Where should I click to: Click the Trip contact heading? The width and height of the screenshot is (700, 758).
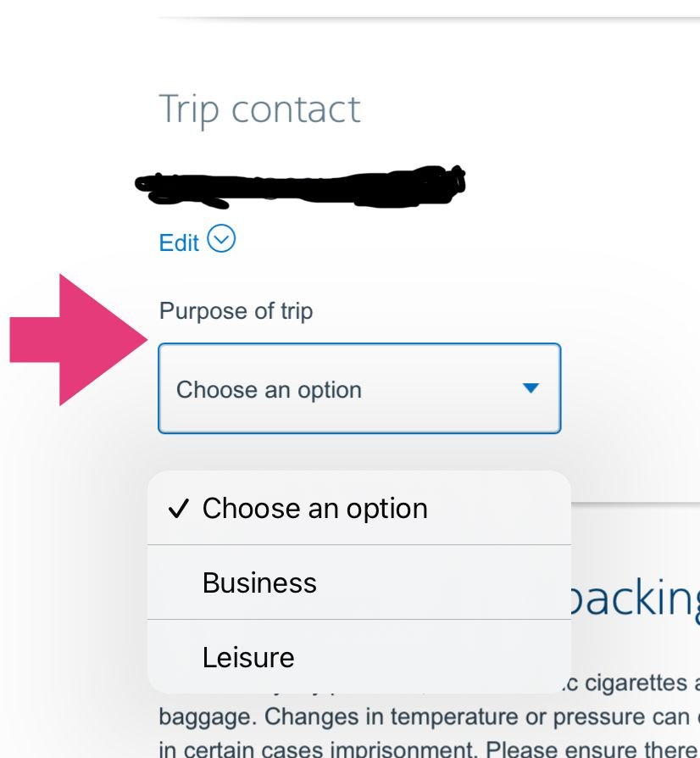259,109
